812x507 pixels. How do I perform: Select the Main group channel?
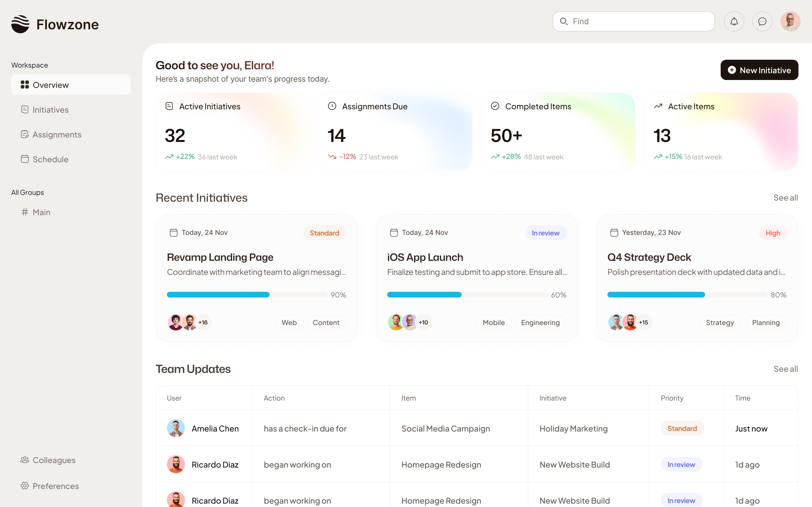point(41,212)
